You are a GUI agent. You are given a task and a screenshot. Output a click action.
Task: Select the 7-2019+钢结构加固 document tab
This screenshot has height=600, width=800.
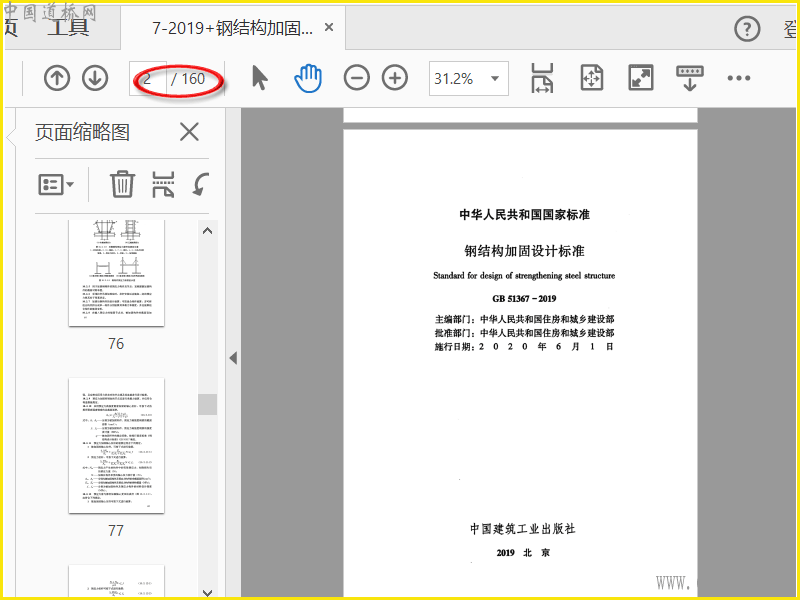click(x=232, y=28)
